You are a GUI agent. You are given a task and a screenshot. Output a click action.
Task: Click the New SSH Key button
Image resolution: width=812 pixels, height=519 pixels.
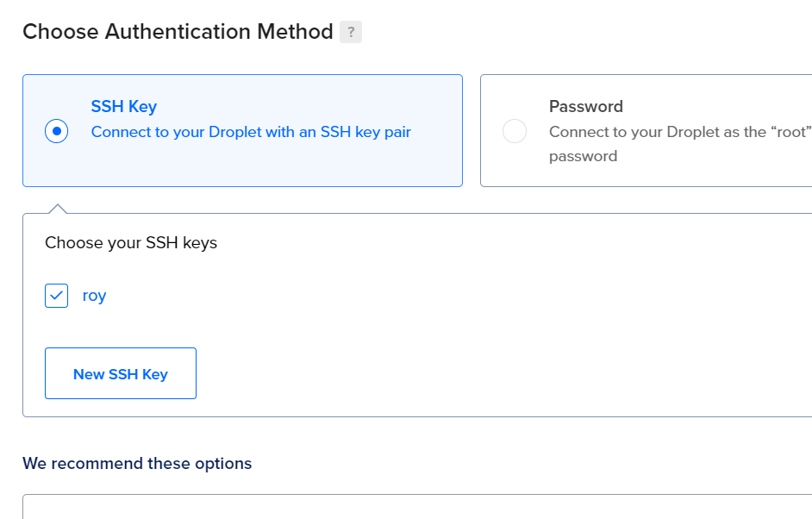click(x=121, y=373)
